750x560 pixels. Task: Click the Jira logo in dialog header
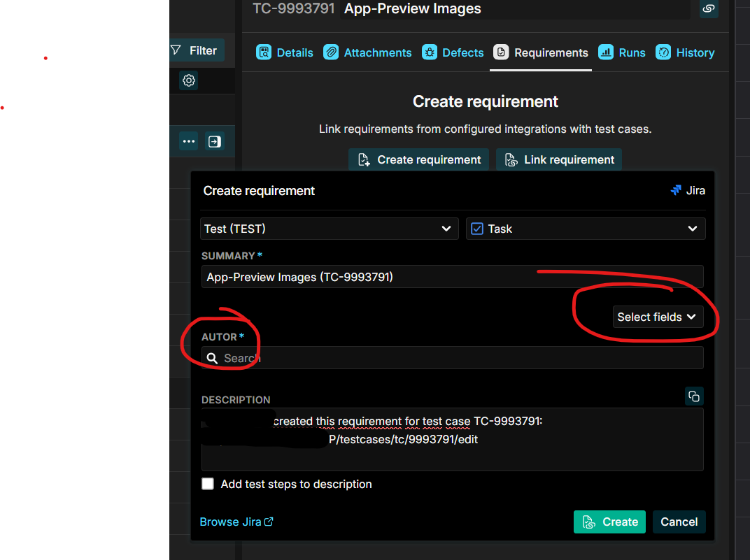click(x=676, y=190)
